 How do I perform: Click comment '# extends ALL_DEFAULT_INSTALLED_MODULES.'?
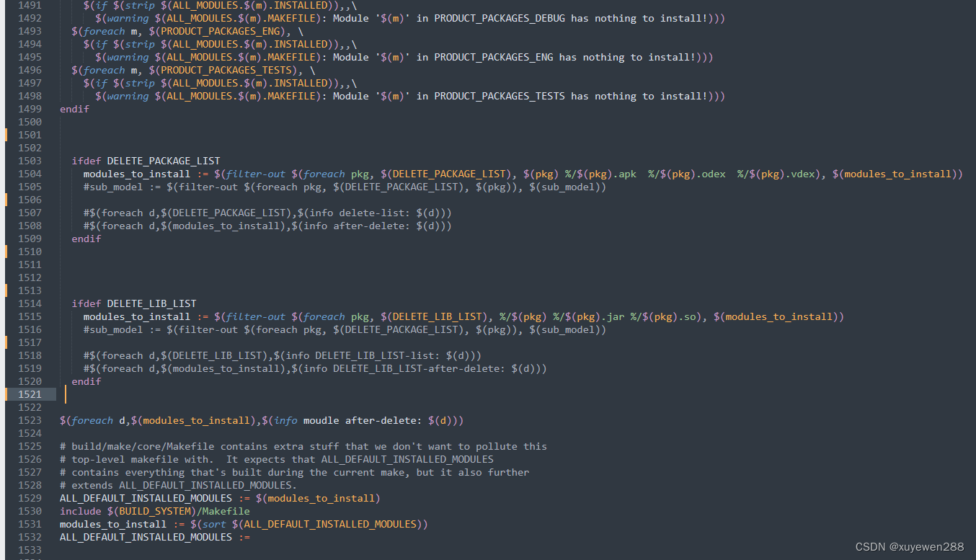point(179,485)
